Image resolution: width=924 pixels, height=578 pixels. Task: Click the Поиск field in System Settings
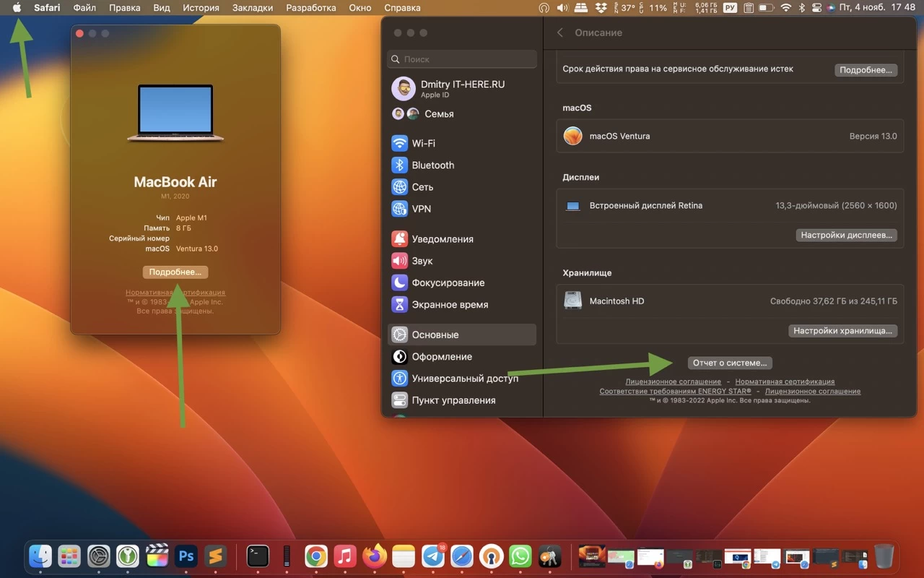point(461,59)
